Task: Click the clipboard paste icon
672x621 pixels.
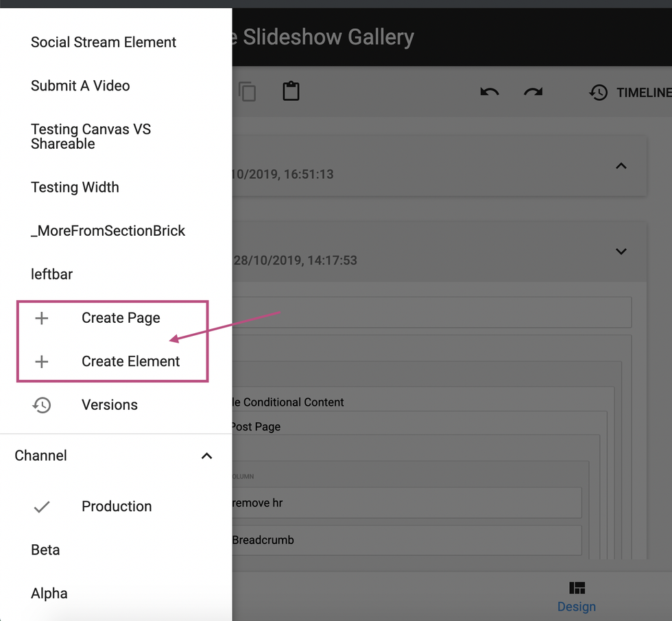Action: click(291, 92)
